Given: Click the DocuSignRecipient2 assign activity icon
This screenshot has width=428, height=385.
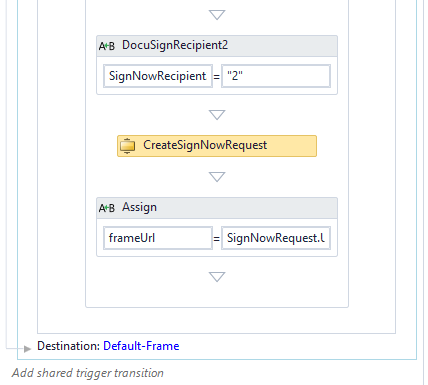Looking at the screenshot, I should [x=107, y=46].
